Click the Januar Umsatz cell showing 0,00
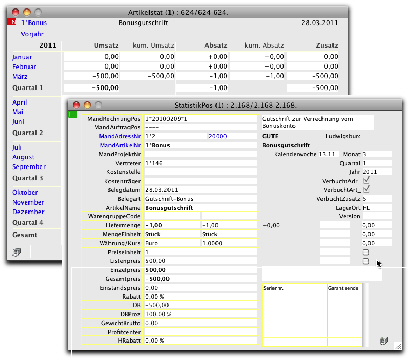 point(91,57)
